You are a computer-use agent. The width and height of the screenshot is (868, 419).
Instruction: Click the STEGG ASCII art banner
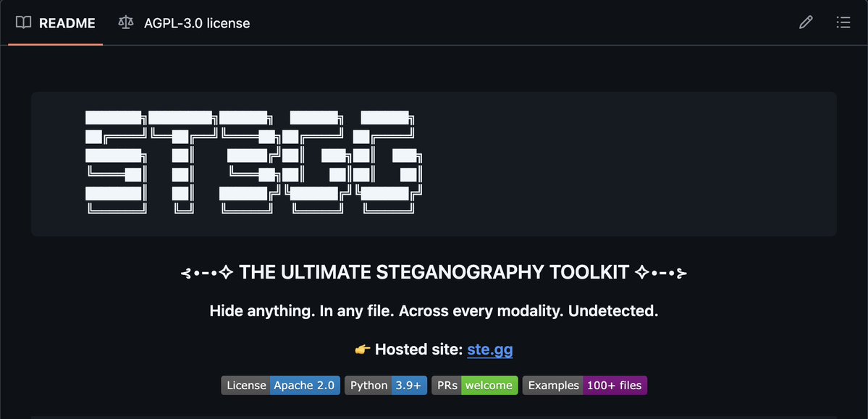click(x=253, y=162)
